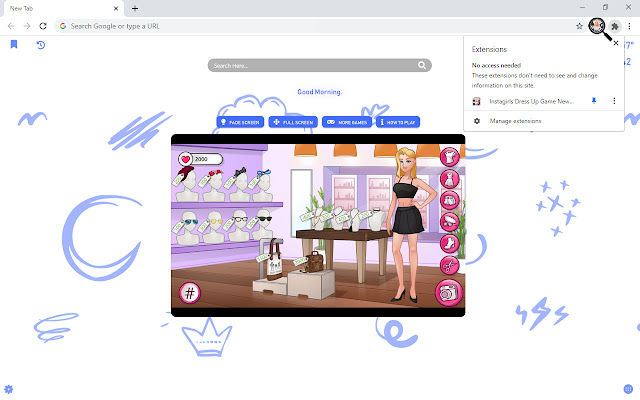
Task: Click the heart points counter showing 2000
Action: [200, 159]
